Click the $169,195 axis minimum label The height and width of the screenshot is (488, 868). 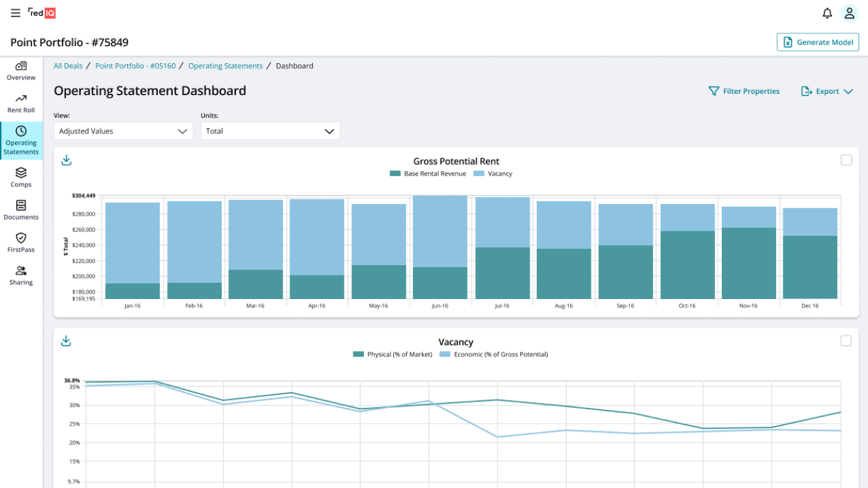83,298
